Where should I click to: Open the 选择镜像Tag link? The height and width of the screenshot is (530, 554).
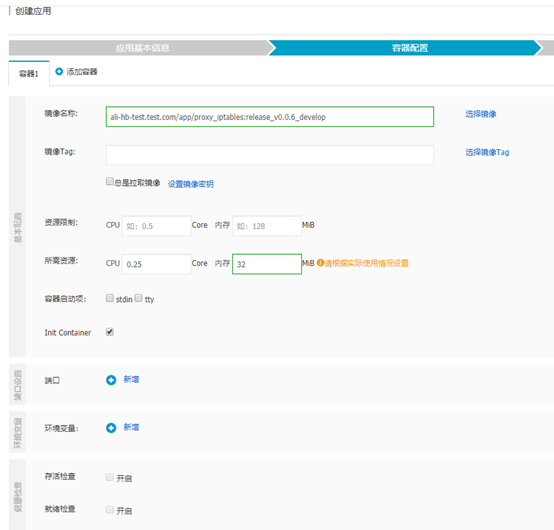pyautogui.click(x=487, y=152)
